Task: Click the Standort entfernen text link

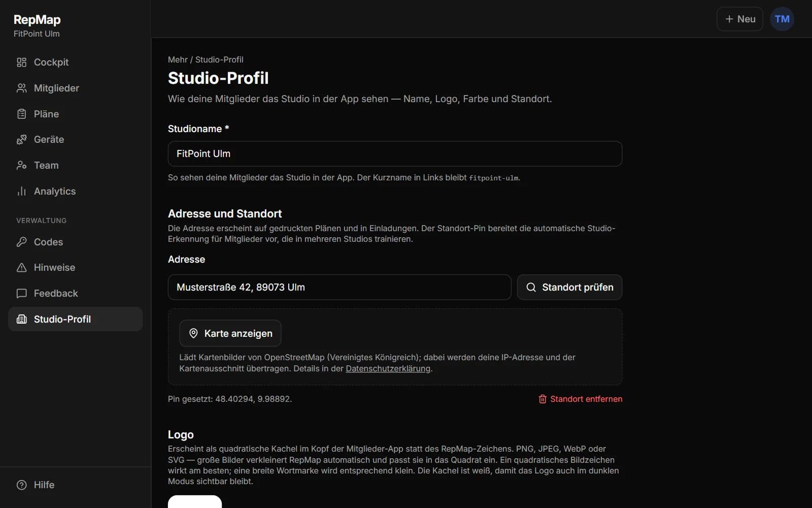Action: [586, 399]
